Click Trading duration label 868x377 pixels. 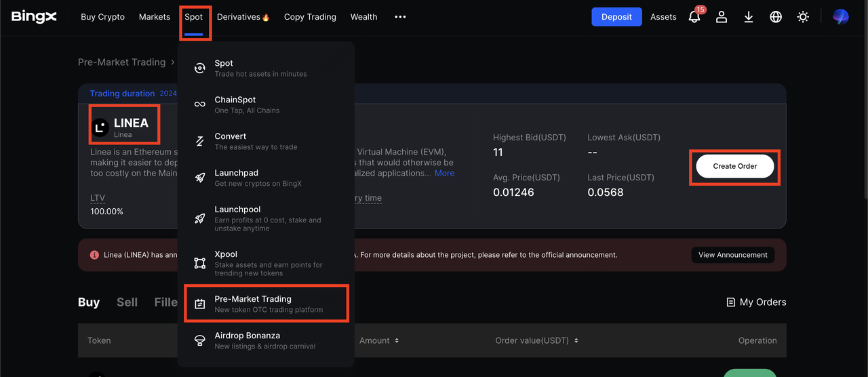(123, 94)
